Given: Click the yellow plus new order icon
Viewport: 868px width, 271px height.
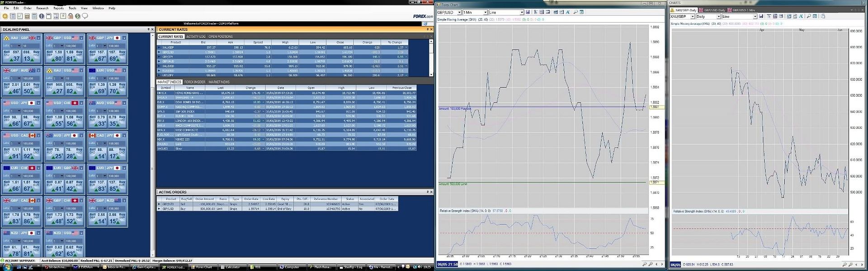Looking at the screenshot, I should point(5,16).
